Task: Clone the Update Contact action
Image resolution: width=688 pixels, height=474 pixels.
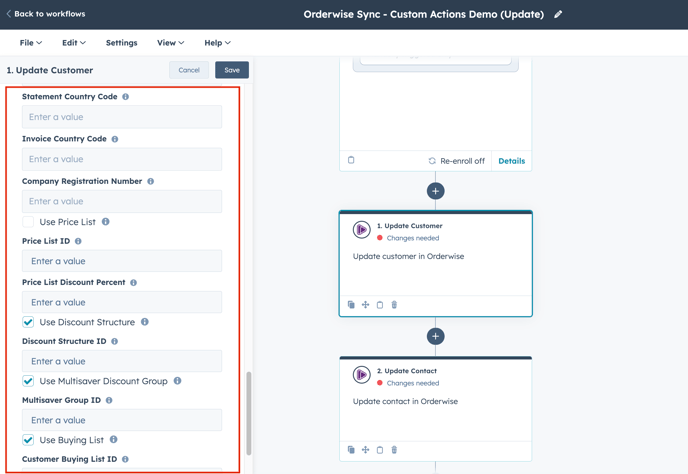Action: pos(351,450)
